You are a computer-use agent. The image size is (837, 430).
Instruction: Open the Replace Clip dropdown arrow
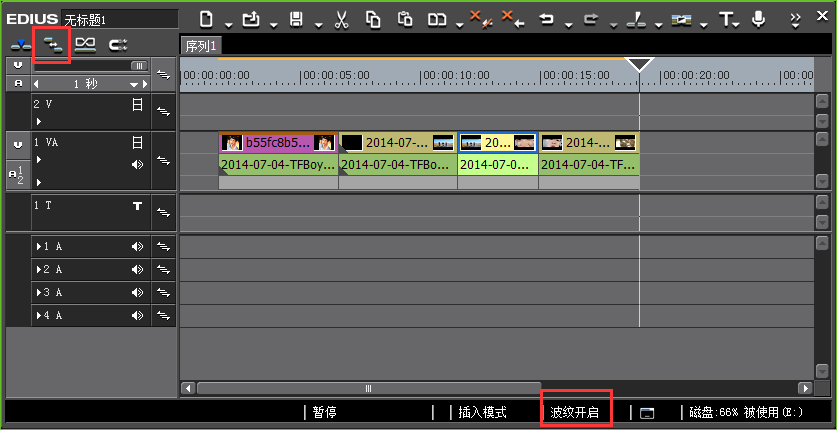tap(459, 25)
